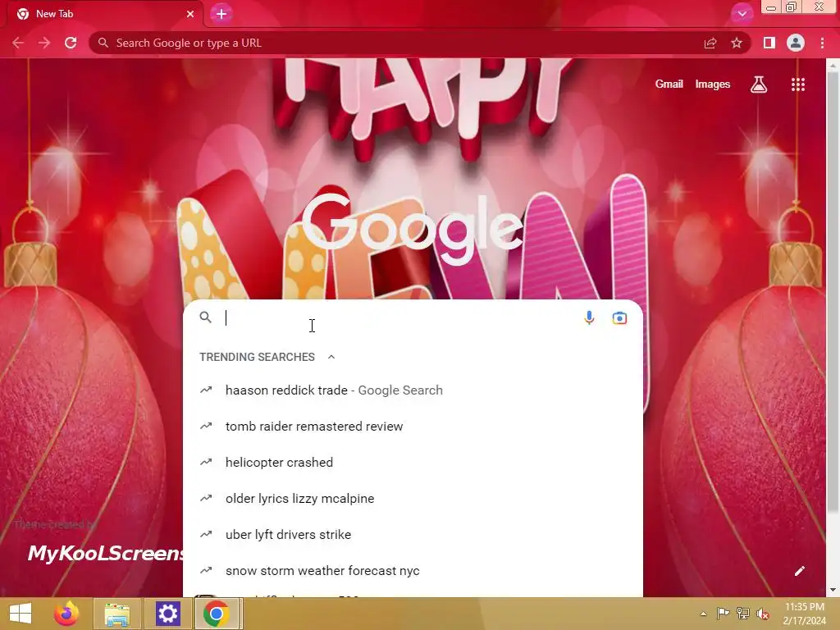Viewport: 840px width, 630px height.
Task: Reload the current page
Action: click(x=71, y=43)
